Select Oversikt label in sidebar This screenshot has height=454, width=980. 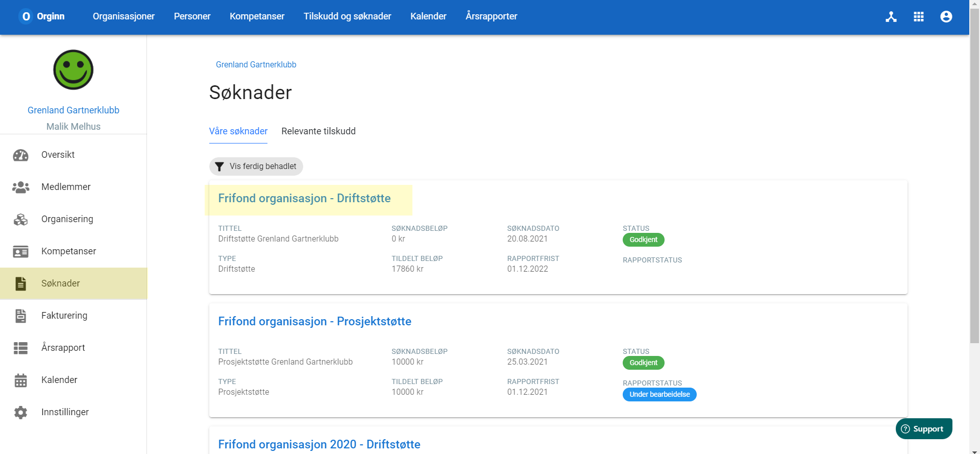pos(58,155)
